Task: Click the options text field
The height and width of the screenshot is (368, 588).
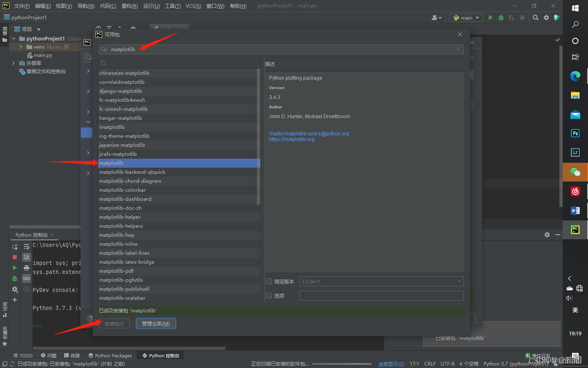Action: pyautogui.click(x=381, y=296)
